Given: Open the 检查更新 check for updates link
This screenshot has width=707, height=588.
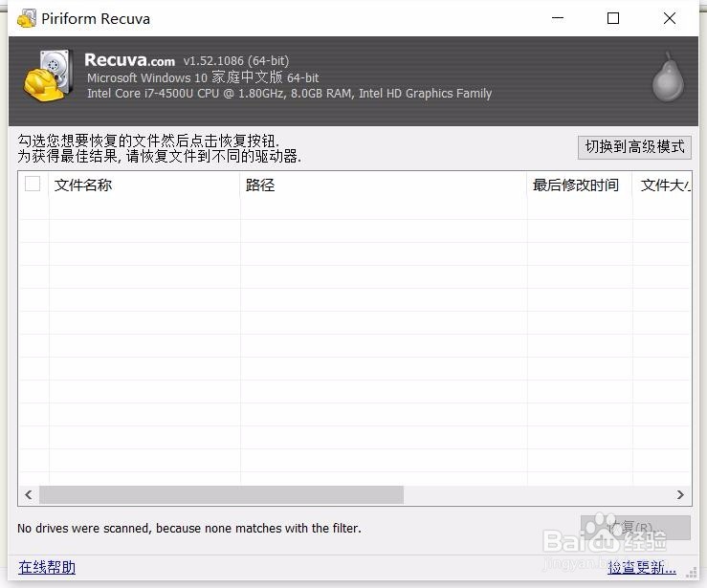Looking at the screenshot, I should point(642,567).
